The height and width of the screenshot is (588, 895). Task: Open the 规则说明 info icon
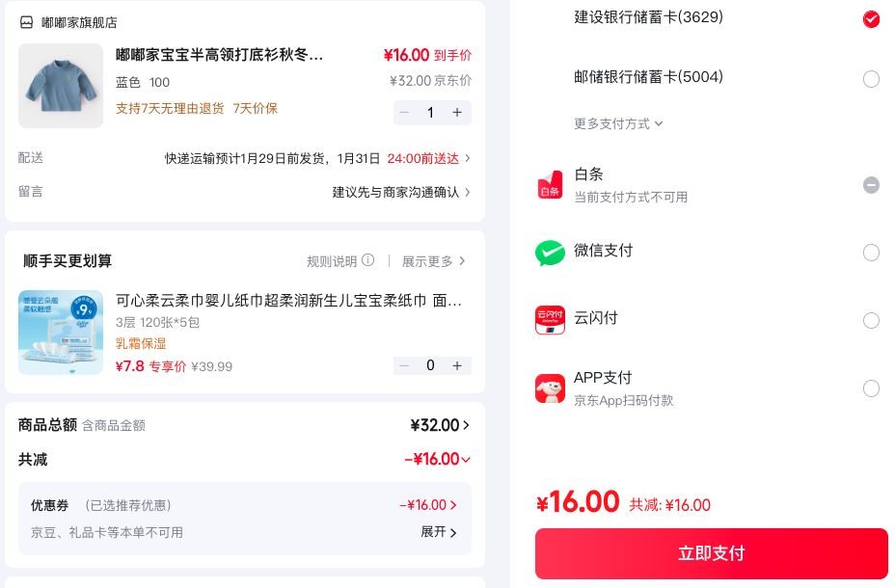(368, 260)
